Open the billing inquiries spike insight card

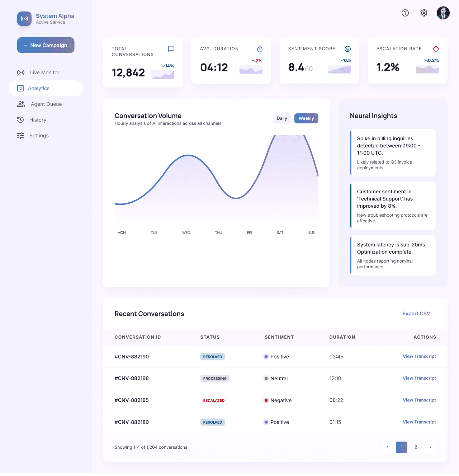393,153
